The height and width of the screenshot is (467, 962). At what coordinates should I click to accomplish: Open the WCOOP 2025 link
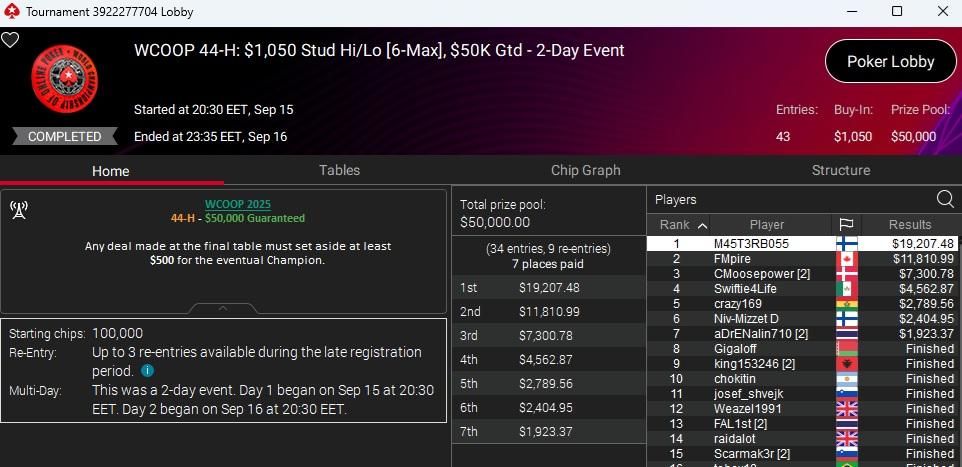pos(237,205)
